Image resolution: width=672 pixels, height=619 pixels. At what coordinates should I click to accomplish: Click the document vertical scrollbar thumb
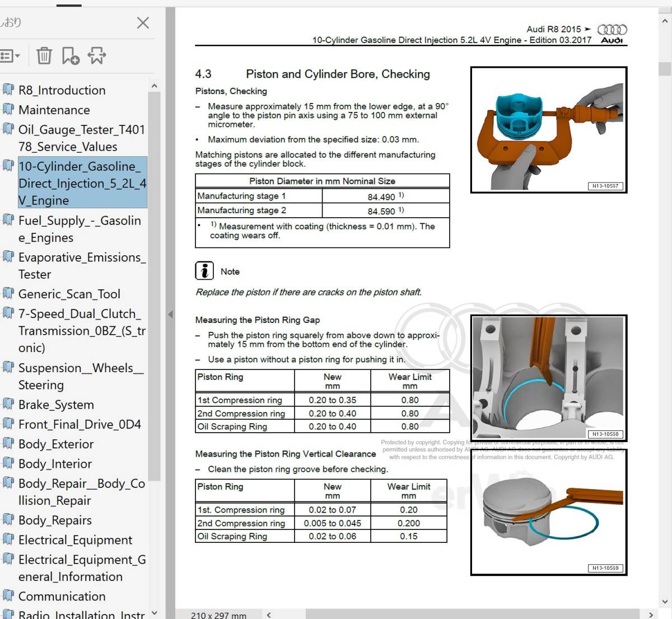665,68
